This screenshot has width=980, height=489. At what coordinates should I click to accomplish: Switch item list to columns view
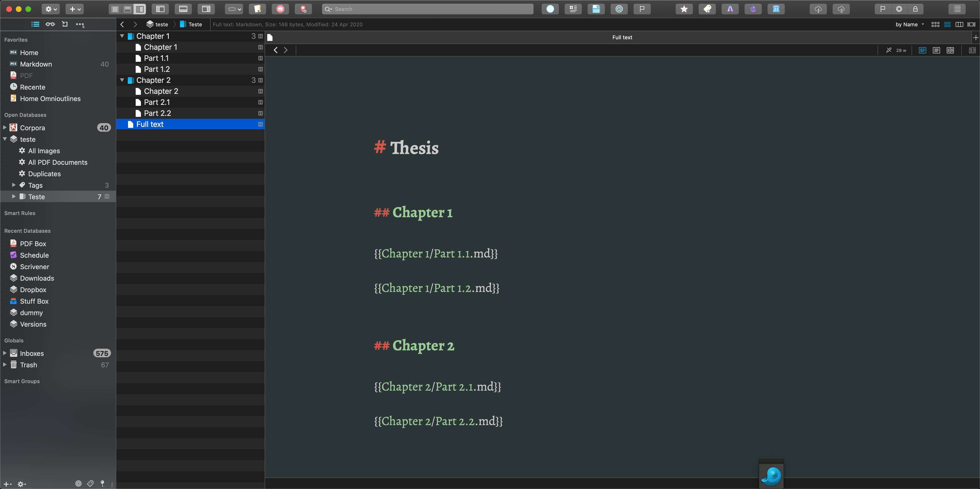tap(959, 24)
